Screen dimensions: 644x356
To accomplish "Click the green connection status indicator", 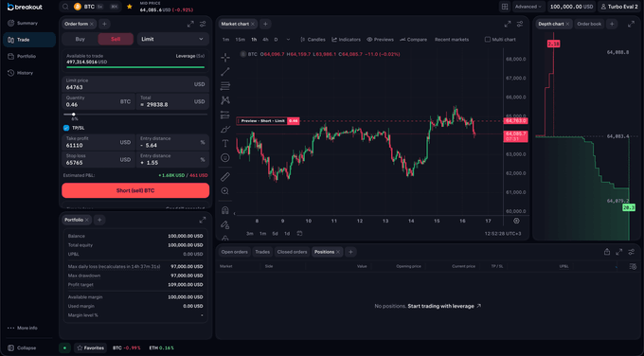I will (64, 347).
